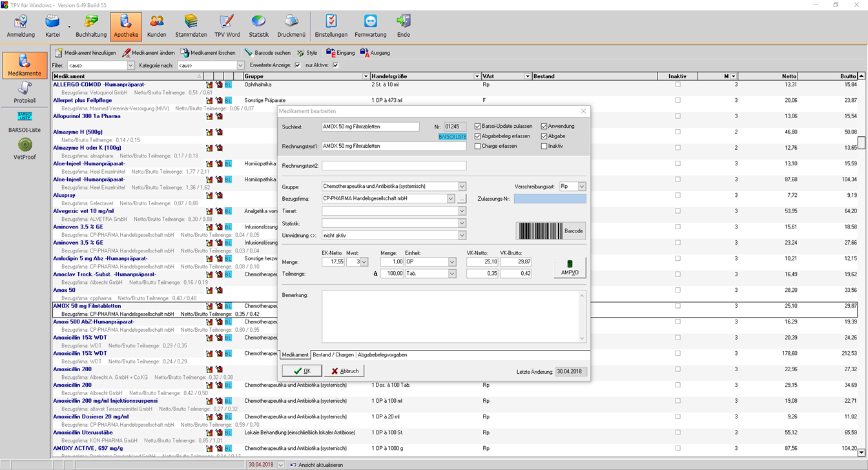Click the Statistik toolbar icon
The image size is (868, 470).
258,26
